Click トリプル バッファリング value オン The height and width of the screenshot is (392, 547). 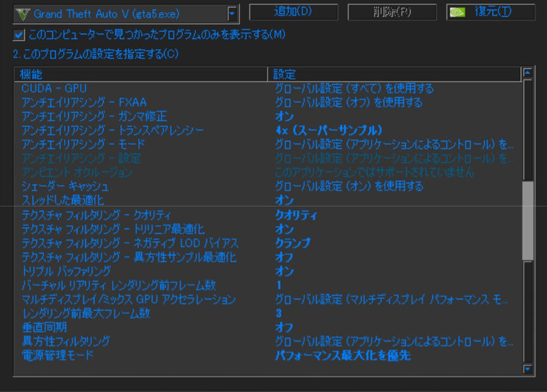click(284, 271)
